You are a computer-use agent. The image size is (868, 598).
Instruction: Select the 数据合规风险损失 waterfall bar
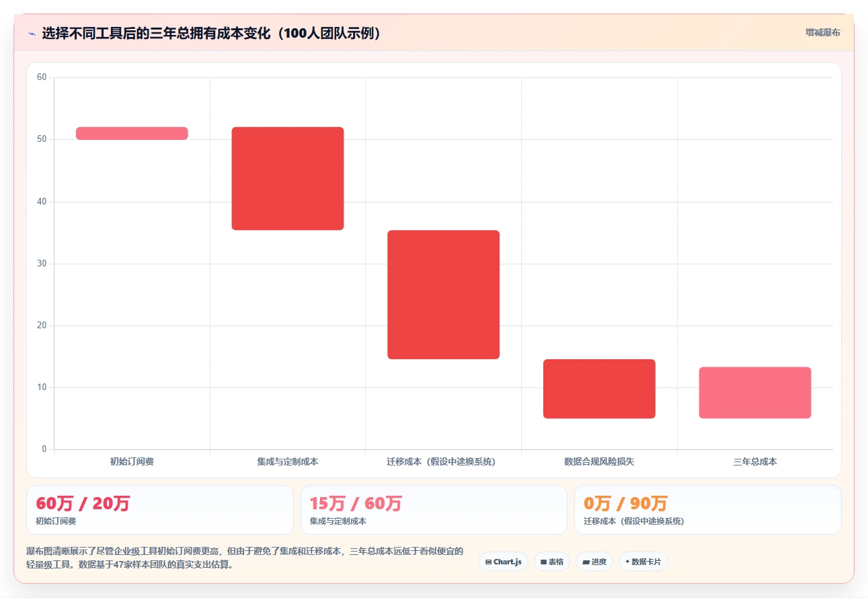[x=599, y=389]
